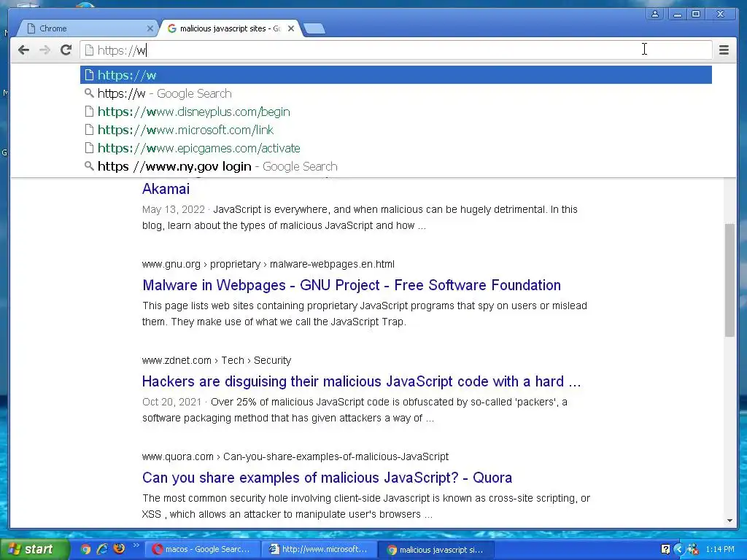This screenshot has height=560, width=747.
Task: Switch to 'macos - Google Search' taskbar window
Action: pyautogui.click(x=202, y=550)
